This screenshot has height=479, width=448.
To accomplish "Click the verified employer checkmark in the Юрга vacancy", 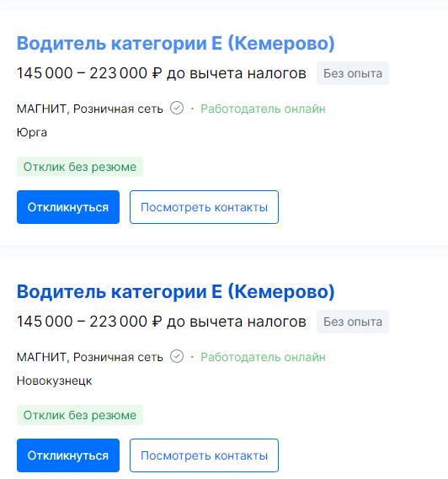I will coord(177,108).
